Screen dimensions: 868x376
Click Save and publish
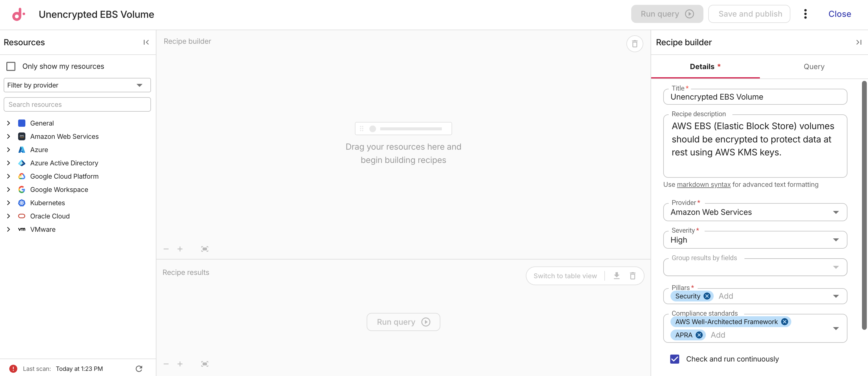(749, 14)
